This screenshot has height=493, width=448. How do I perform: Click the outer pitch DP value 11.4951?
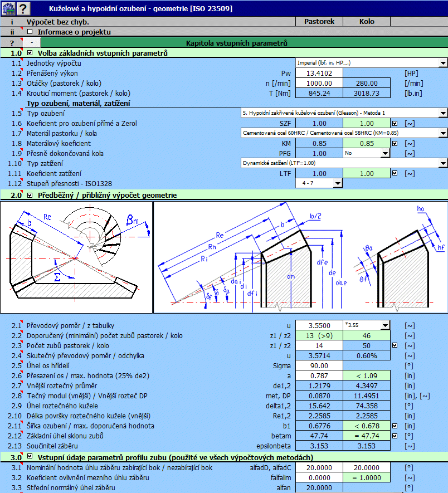click(367, 396)
